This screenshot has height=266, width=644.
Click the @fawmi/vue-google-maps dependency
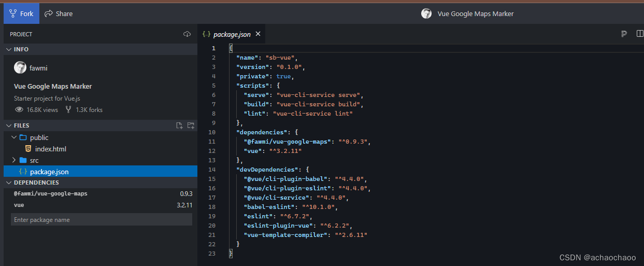[51, 193]
